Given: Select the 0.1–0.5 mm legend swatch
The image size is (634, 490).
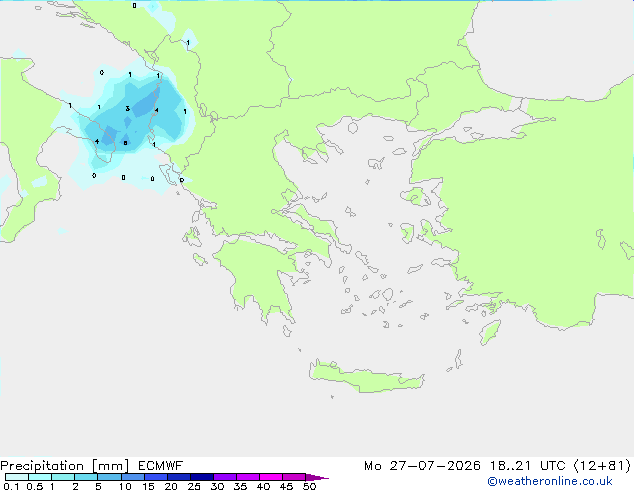Looking at the screenshot, I should pyautogui.click(x=17, y=477).
